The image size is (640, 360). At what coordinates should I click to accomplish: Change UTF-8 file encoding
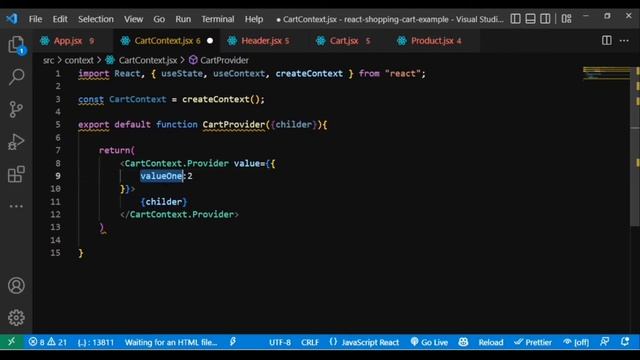point(280,342)
